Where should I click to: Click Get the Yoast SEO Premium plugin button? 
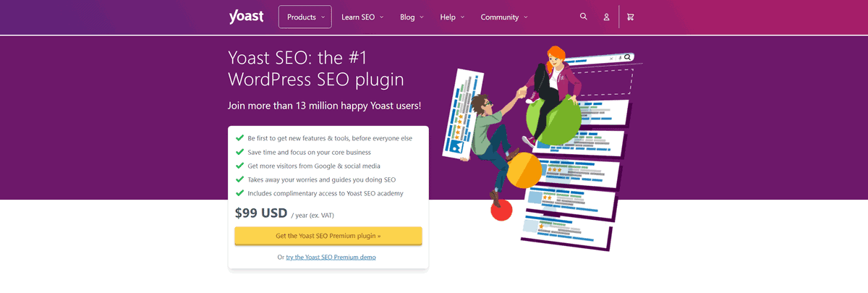click(328, 236)
